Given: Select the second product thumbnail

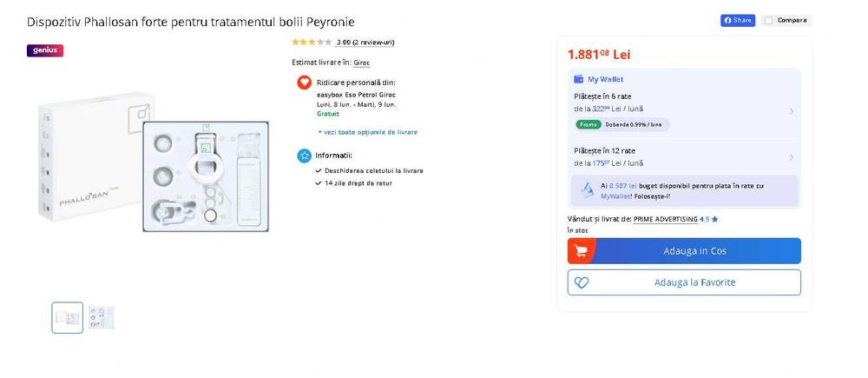Looking at the screenshot, I should point(102,317).
